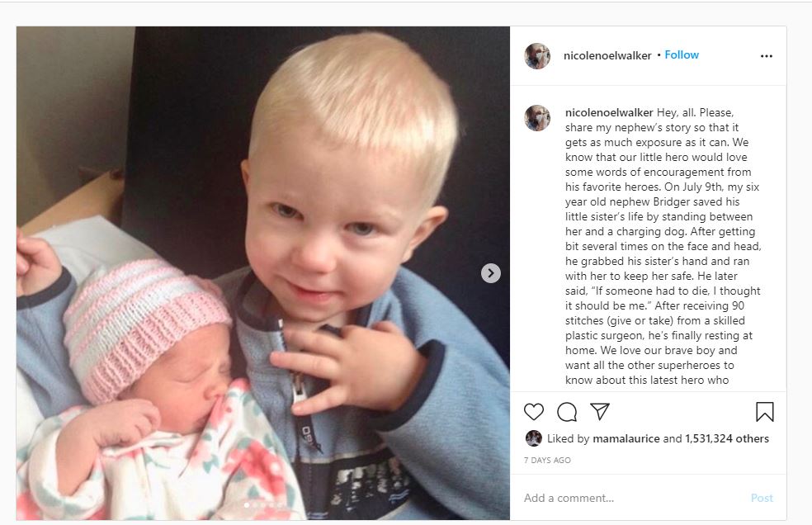Open the three-dot more options menu
The width and height of the screenshot is (812, 525).
point(767,56)
